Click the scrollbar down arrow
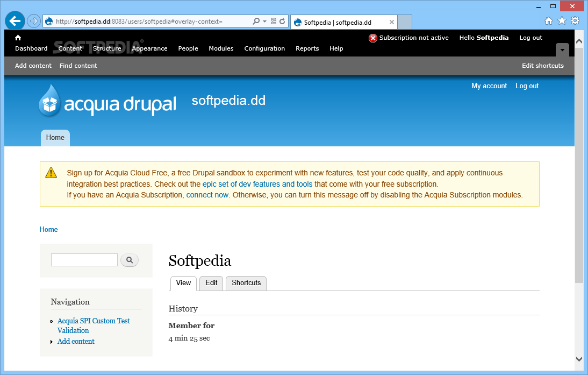The width and height of the screenshot is (588, 375). tap(579, 359)
